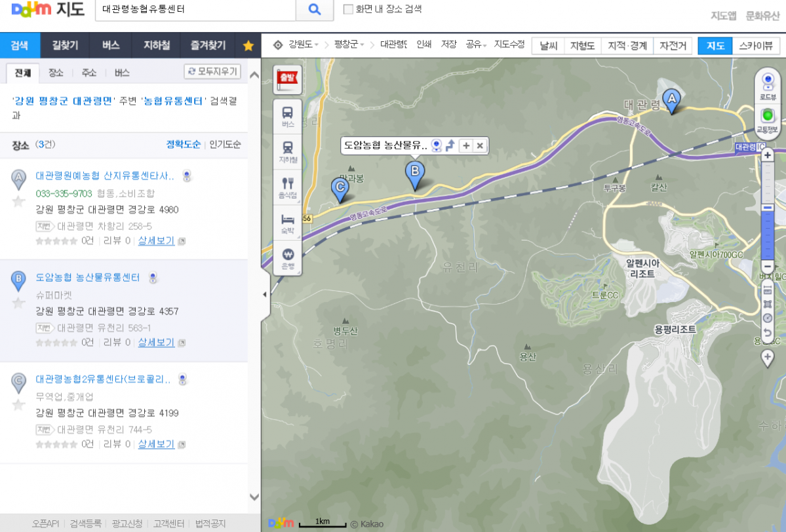This screenshot has height=532, width=786.
Task: Show subway stations with 지하철 map icon
Action: [288, 152]
